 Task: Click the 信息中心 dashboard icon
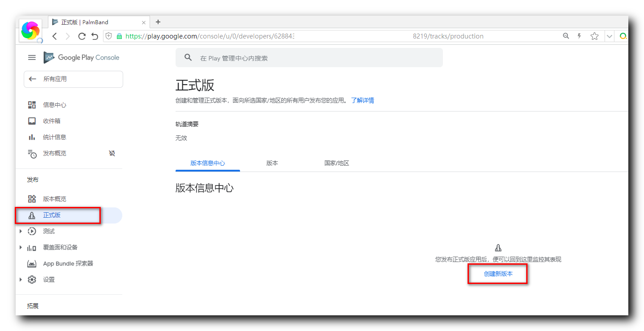(x=32, y=105)
